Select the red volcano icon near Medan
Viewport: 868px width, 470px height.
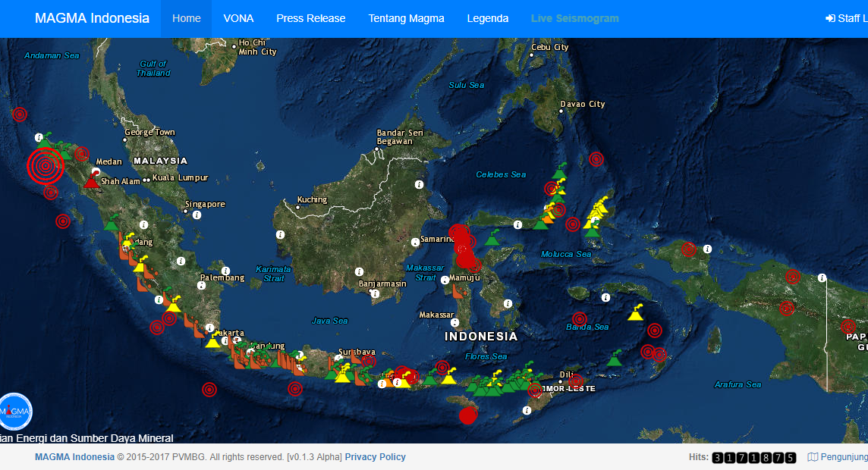(x=92, y=181)
